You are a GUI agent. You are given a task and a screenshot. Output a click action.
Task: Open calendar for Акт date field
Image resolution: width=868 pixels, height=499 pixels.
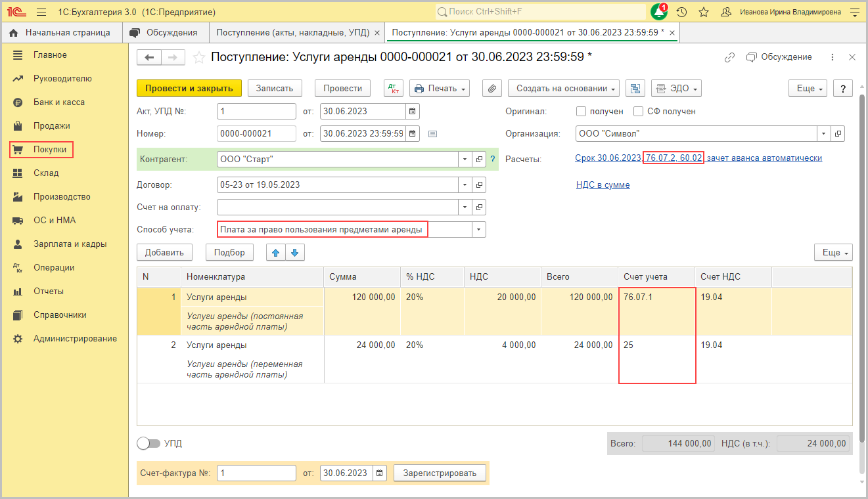tap(412, 112)
